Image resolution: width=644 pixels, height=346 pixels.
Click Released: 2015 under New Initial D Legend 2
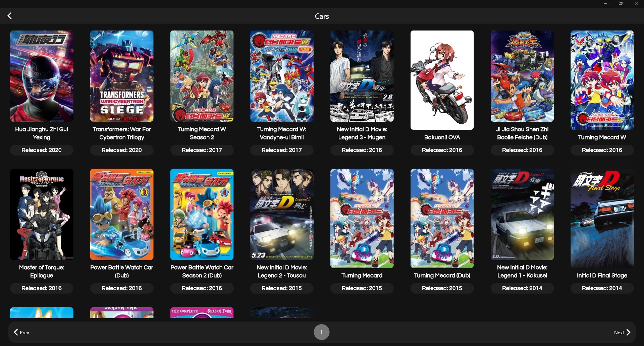[282, 288]
